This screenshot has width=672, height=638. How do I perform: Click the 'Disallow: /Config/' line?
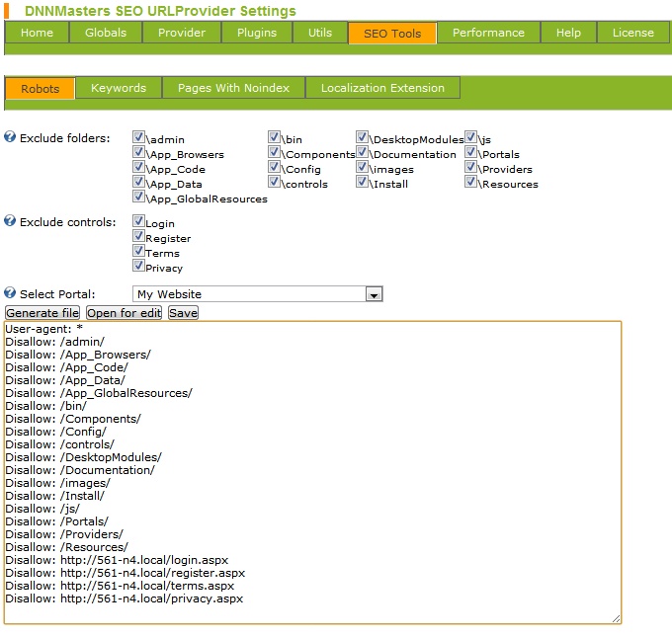point(55,432)
